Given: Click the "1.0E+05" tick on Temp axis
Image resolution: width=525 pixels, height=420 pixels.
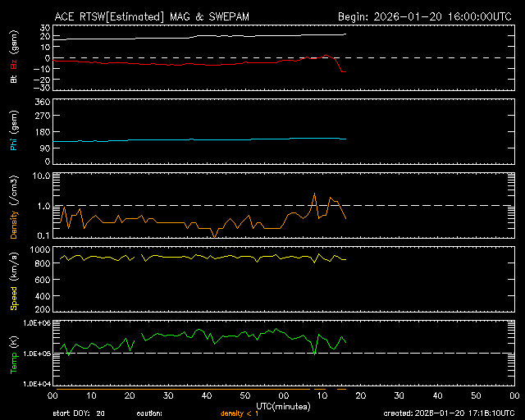Looking at the screenshot, I should (37, 354).
